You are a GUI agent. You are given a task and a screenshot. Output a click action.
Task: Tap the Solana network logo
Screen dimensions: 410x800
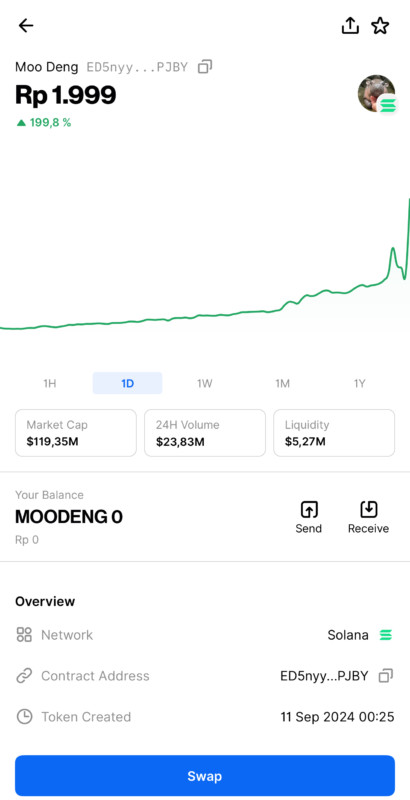click(x=386, y=635)
